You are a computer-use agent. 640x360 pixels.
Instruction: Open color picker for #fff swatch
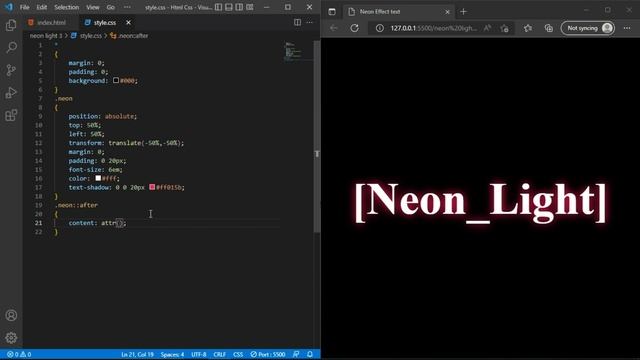pos(98,178)
